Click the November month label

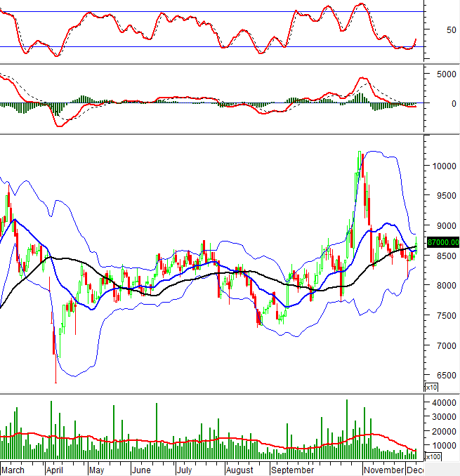pyautogui.click(x=384, y=470)
